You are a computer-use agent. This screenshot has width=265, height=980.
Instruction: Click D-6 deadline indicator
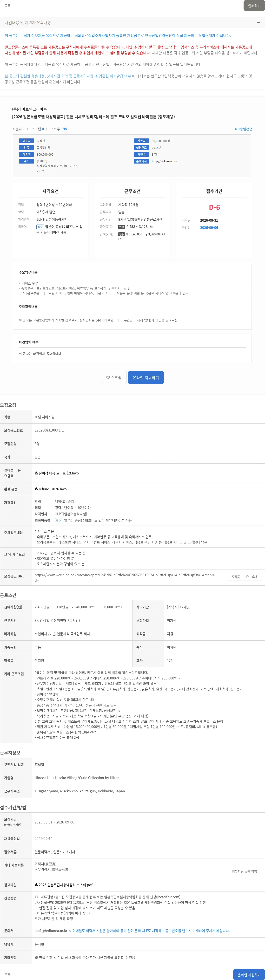(214, 207)
